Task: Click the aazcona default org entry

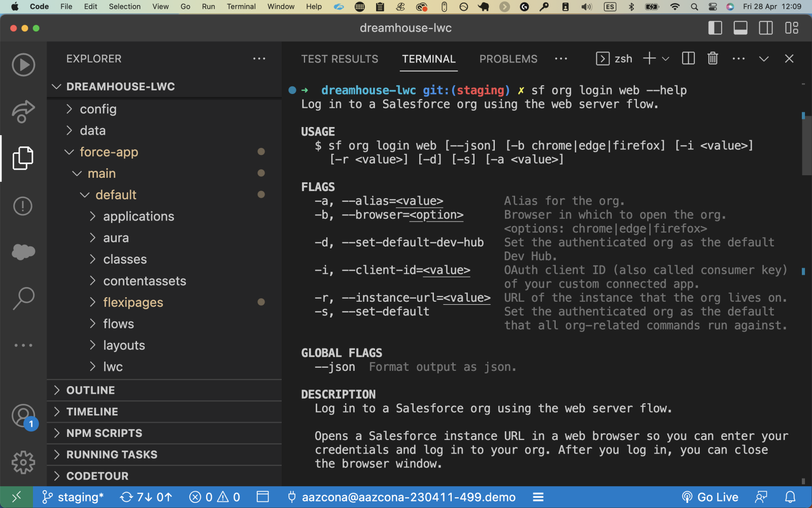Action: click(401, 497)
